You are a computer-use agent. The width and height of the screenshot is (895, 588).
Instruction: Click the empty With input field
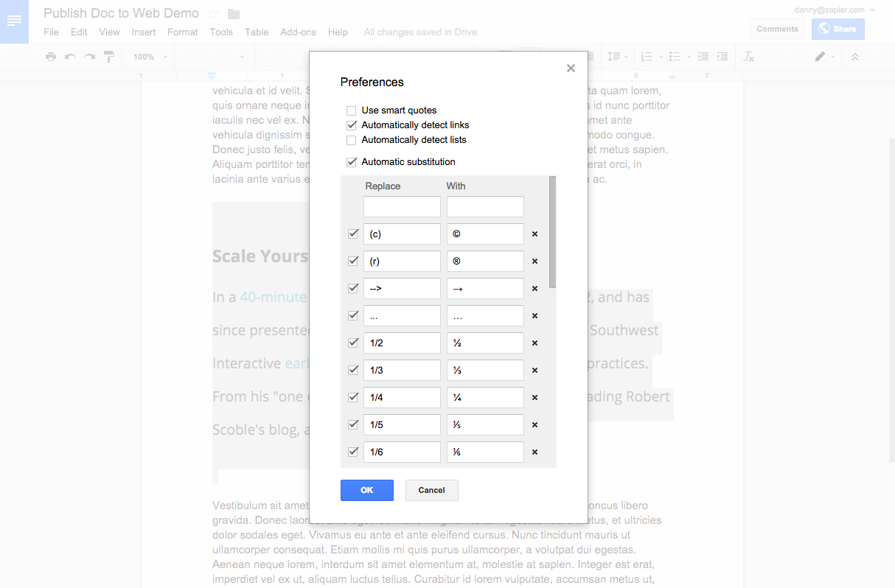485,206
